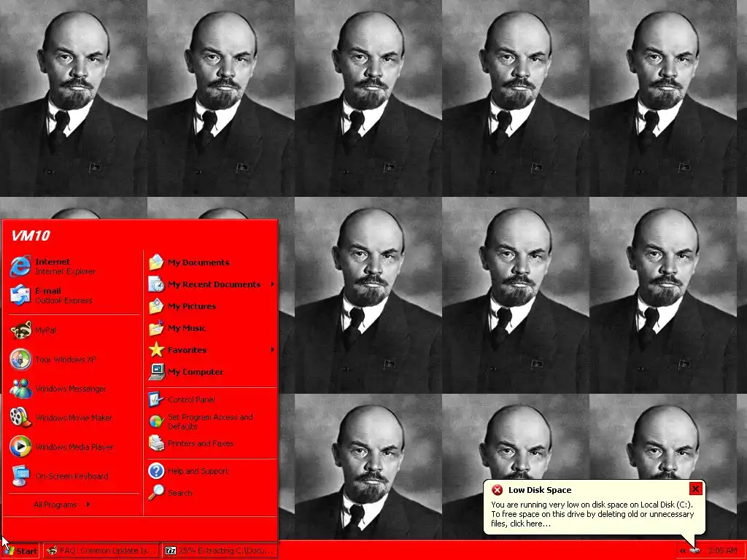Viewport: 747px width, 560px height.
Task: Open the My Pictures folder icon
Action: 156,306
